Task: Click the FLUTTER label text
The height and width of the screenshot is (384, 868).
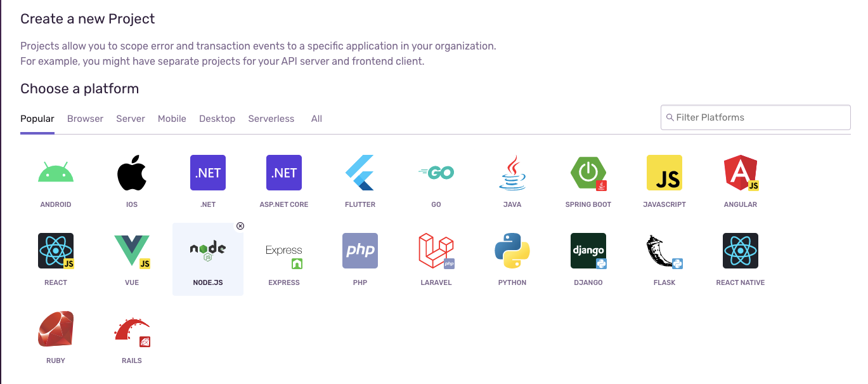Action: click(360, 204)
